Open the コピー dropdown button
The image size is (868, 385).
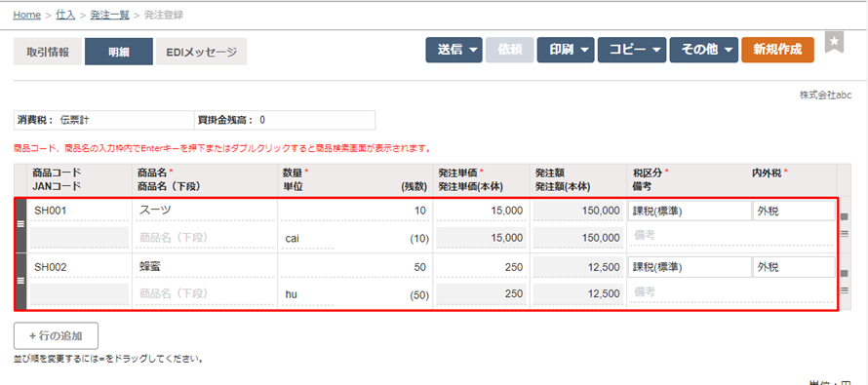[632, 50]
